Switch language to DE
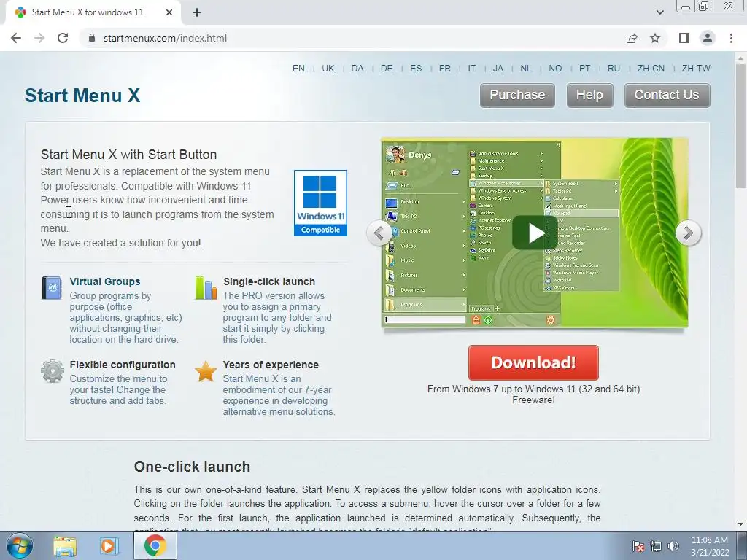Image resolution: width=747 pixels, height=560 pixels. [x=387, y=68]
